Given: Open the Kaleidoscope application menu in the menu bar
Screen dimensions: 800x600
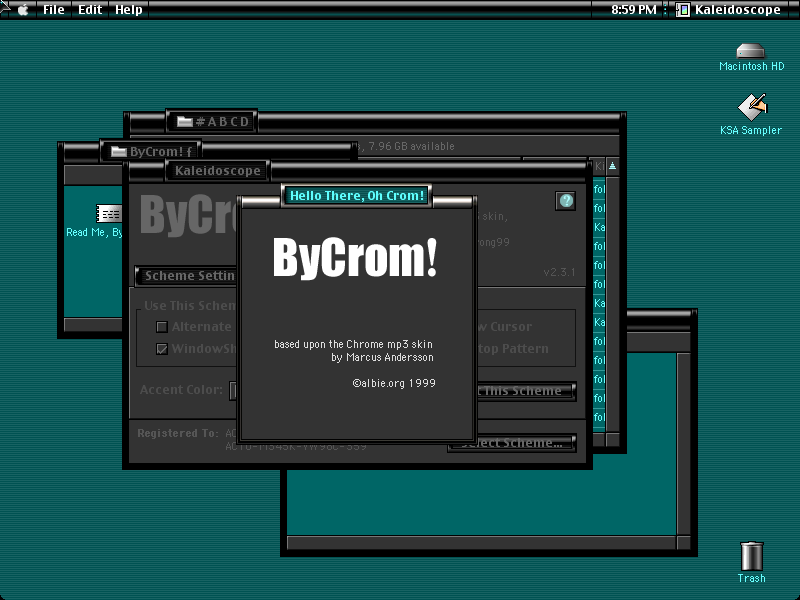Looking at the screenshot, I should (729, 10).
